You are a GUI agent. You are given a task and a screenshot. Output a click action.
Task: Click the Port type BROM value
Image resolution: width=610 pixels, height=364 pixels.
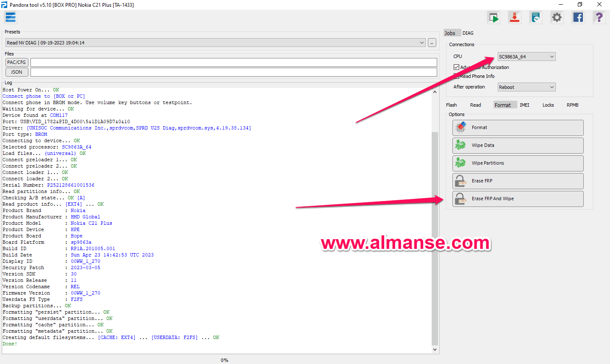pyautogui.click(x=41, y=134)
